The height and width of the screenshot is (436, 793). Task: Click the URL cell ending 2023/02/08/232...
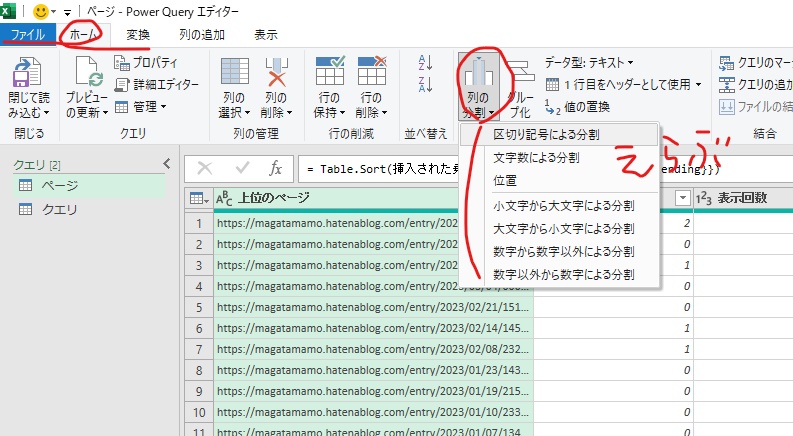373,349
